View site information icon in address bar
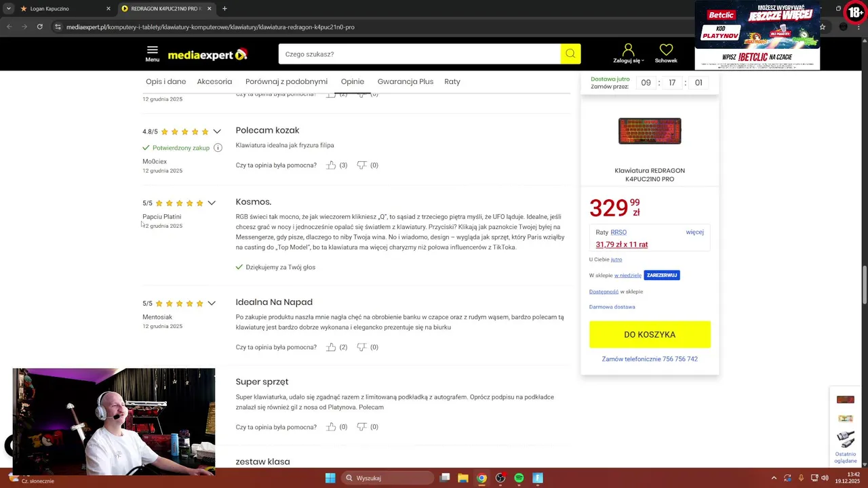 pos(58,27)
